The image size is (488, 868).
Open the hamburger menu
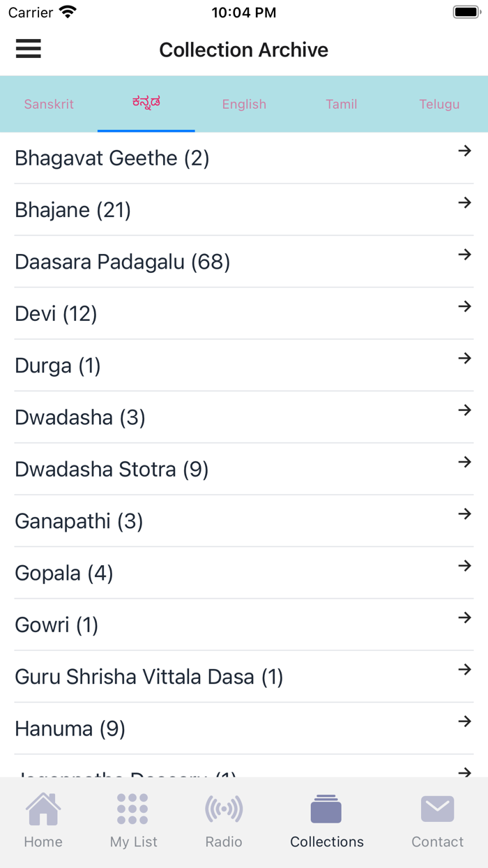[x=28, y=49]
